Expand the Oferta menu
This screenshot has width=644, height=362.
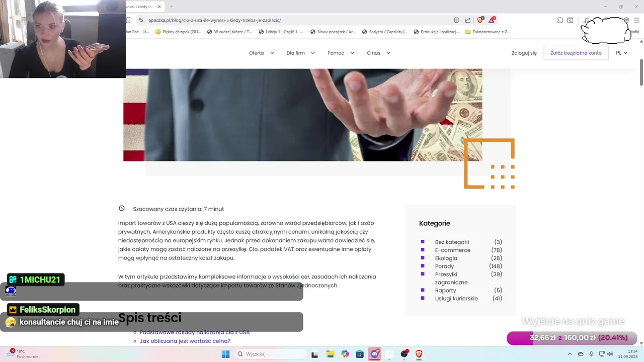tap(261, 53)
